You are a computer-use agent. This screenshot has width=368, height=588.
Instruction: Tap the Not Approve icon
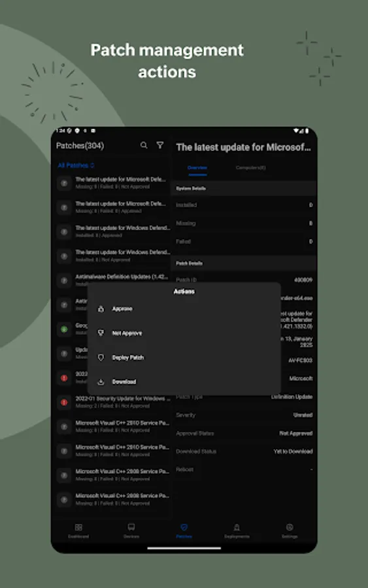click(101, 333)
